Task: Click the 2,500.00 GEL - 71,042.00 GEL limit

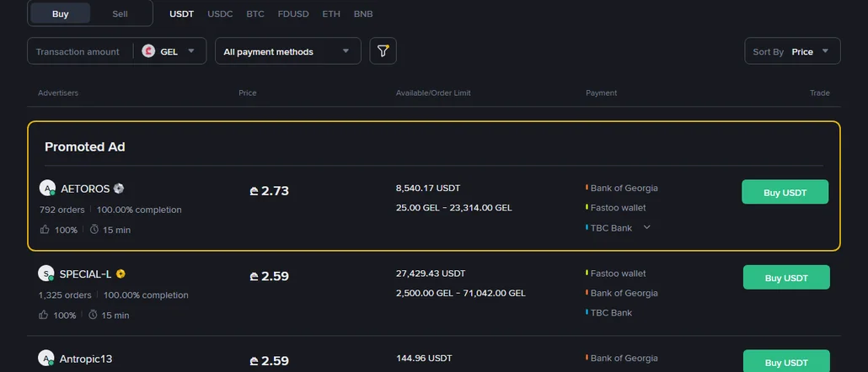Action: click(x=461, y=293)
